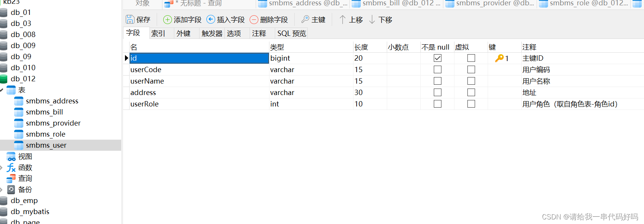Click the Queries (查询) icon
This screenshot has width=644, height=224.
pyautogui.click(x=11, y=178)
